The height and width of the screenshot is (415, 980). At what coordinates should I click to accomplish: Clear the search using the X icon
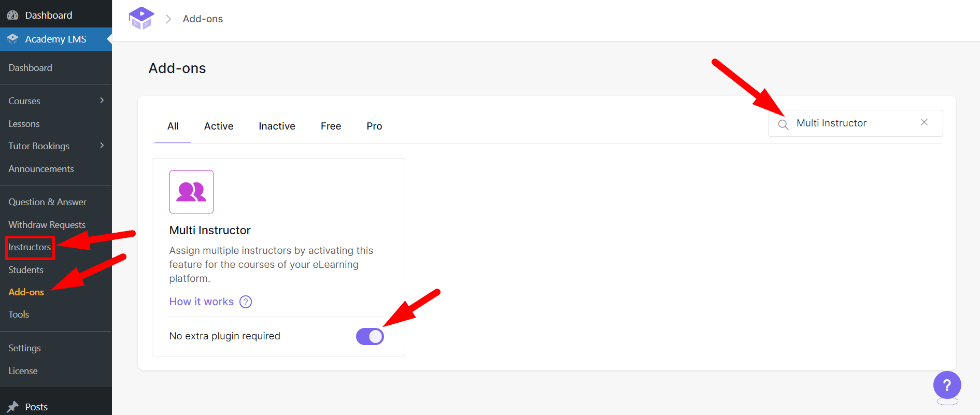click(x=924, y=122)
